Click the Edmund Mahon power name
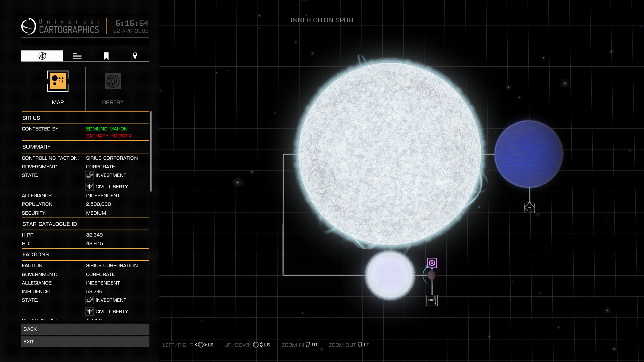This screenshot has height=362, width=644. [x=107, y=129]
